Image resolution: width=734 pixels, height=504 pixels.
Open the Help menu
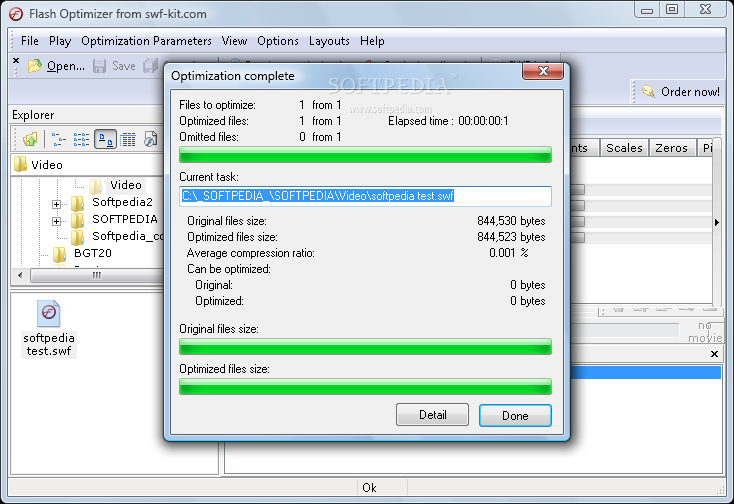(x=372, y=41)
